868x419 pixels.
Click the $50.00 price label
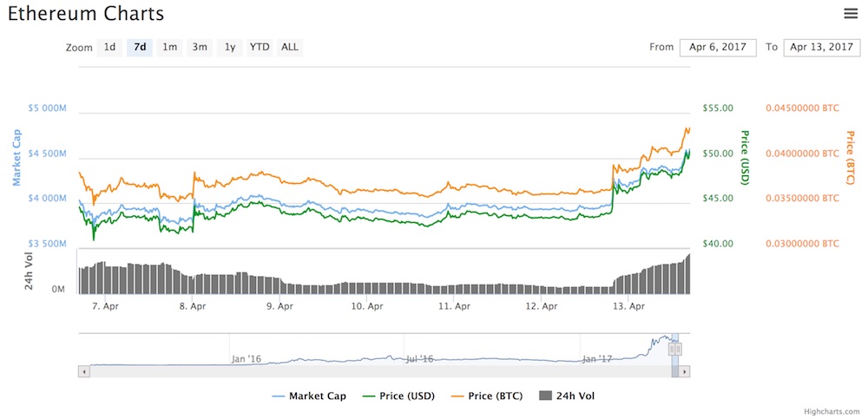click(x=718, y=154)
